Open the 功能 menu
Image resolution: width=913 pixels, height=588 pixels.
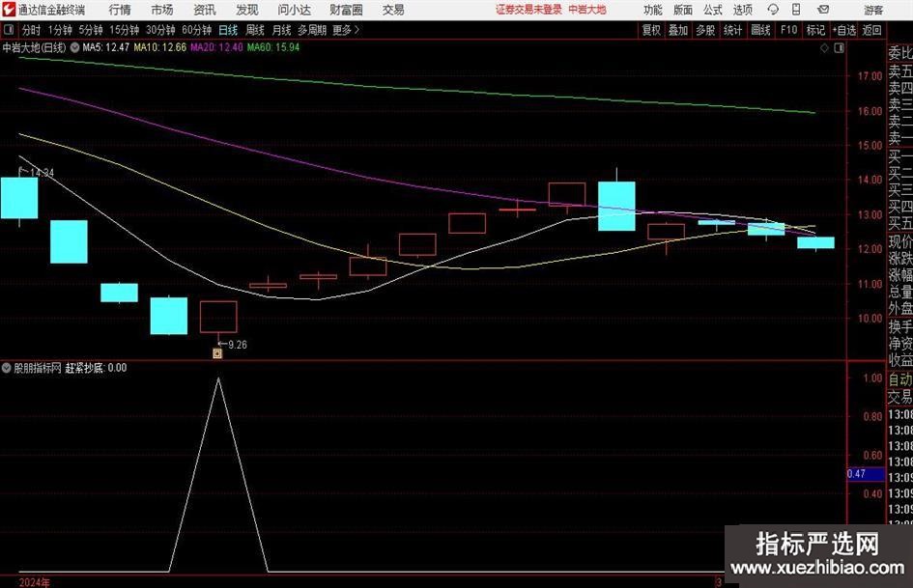(653, 10)
